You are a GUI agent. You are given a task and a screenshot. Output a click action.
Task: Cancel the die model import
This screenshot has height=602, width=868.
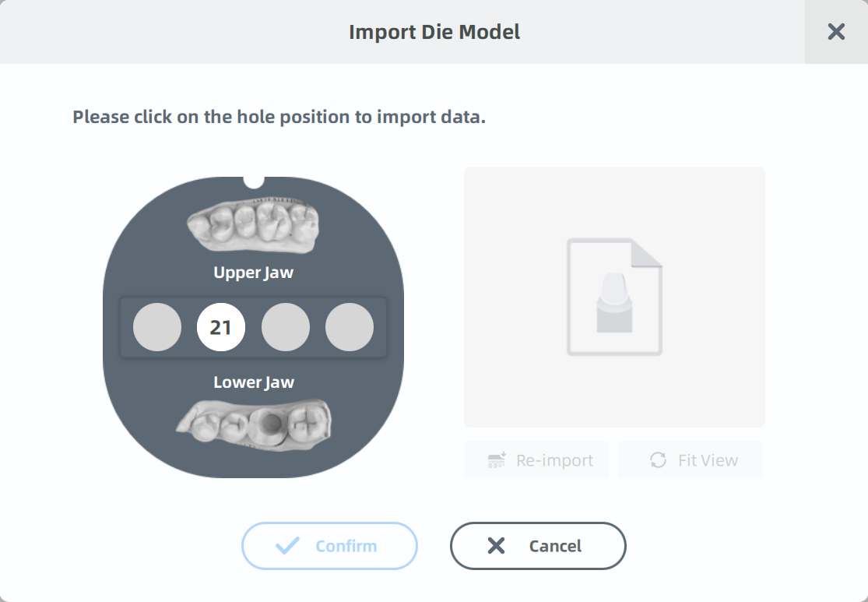click(538, 545)
